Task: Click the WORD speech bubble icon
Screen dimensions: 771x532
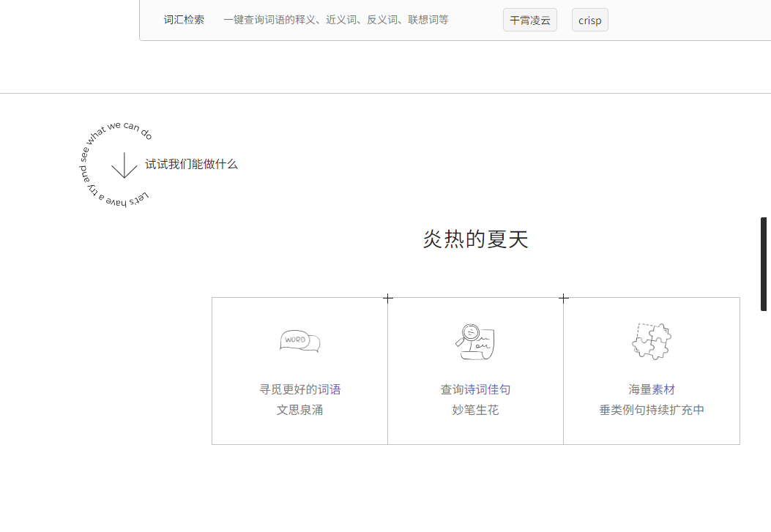Action: click(x=300, y=341)
